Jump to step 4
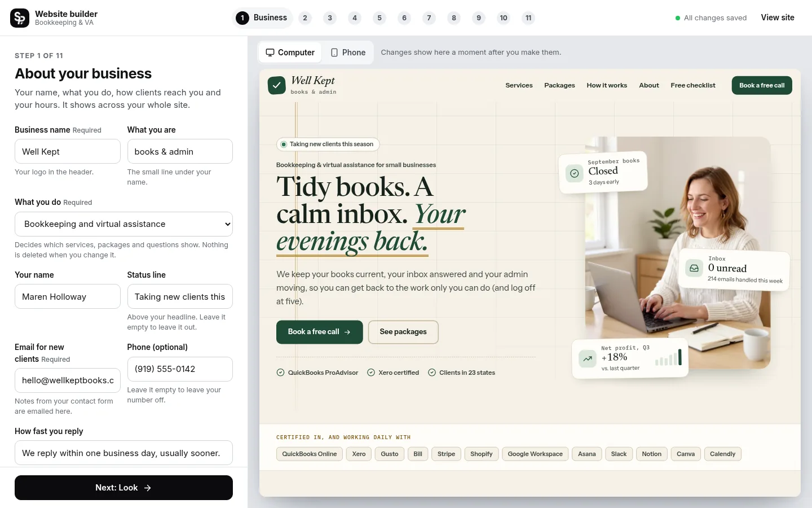Image resolution: width=812 pixels, height=508 pixels. click(x=355, y=18)
